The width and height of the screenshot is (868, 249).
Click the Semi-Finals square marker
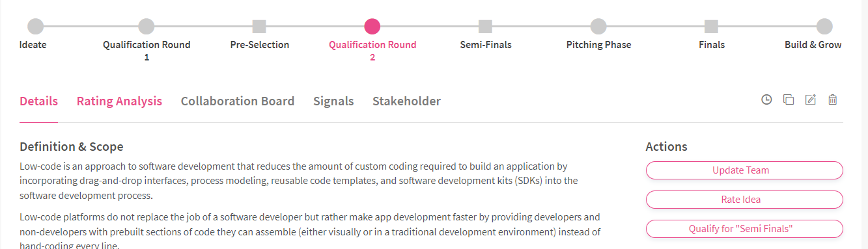(485, 27)
